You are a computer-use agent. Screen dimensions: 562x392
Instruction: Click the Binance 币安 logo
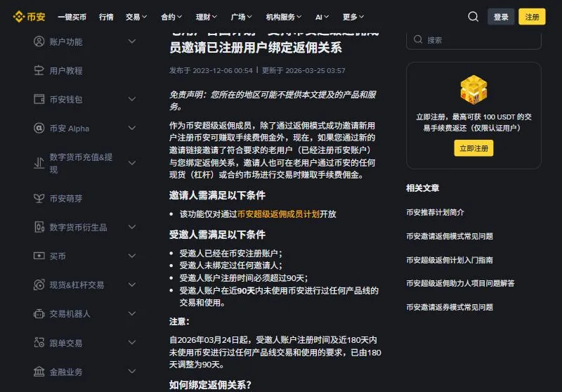click(29, 17)
